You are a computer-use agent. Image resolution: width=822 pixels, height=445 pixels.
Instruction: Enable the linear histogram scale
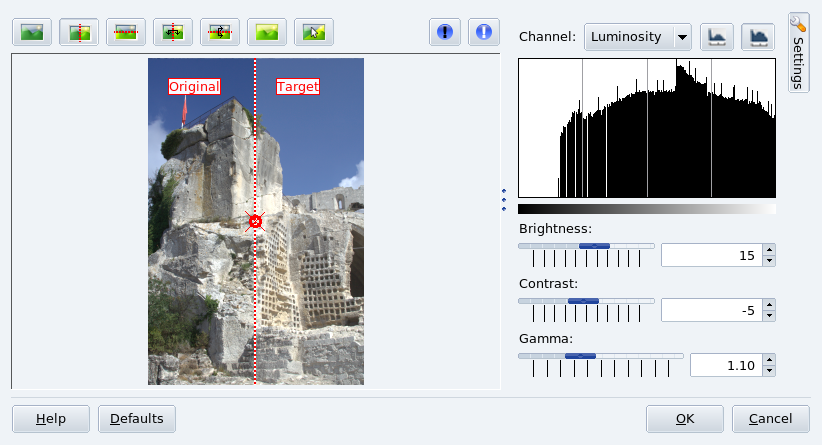point(716,37)
